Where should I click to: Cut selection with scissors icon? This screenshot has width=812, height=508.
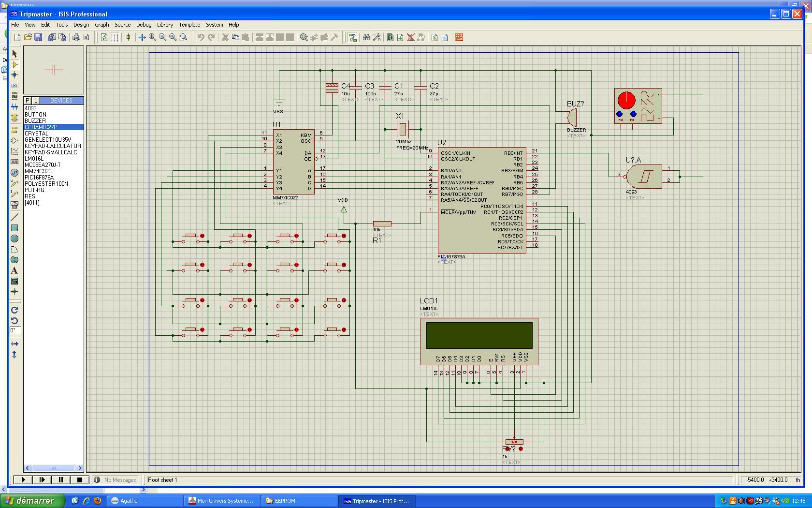point(225,37)
